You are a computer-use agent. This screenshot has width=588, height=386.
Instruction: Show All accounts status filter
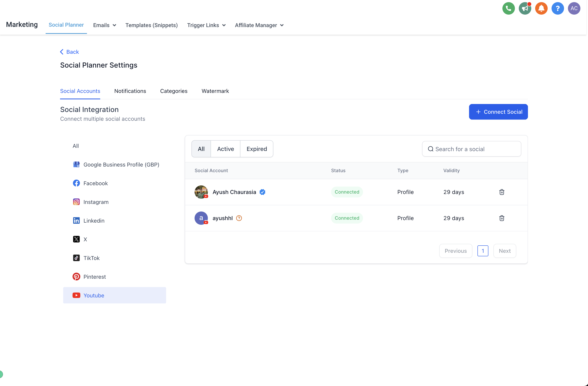(x=201, y=149)
